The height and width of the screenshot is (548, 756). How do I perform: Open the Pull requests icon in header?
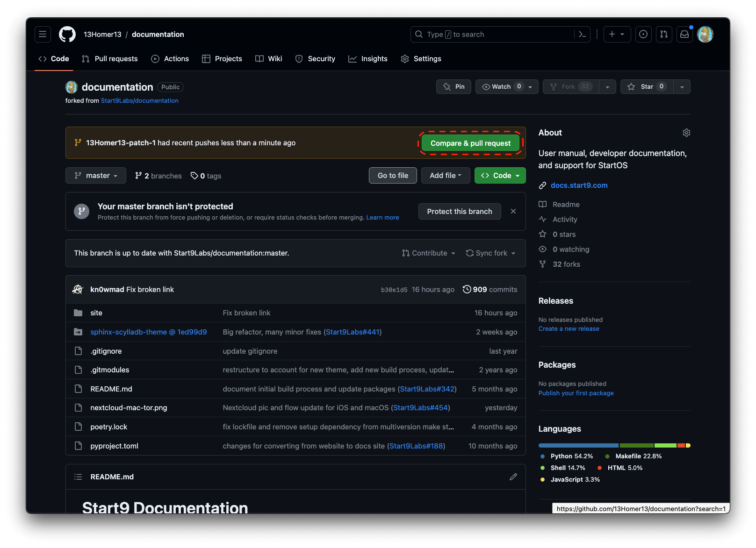[x=664, y=34]
